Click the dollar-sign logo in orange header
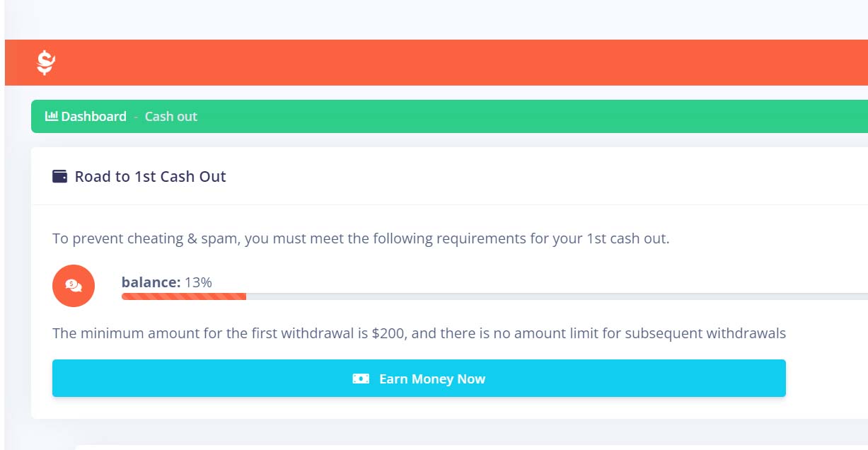This screenshot has width=868, height=450. [46, 62]
